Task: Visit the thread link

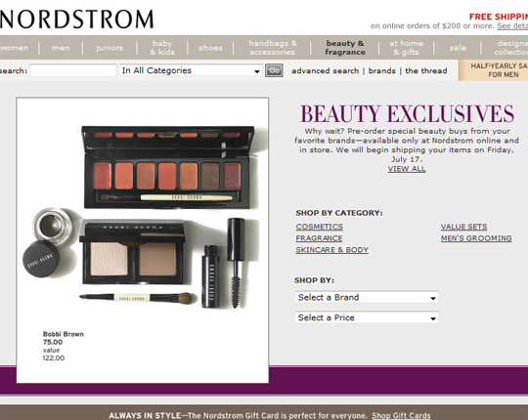Action: click(426, 71)
